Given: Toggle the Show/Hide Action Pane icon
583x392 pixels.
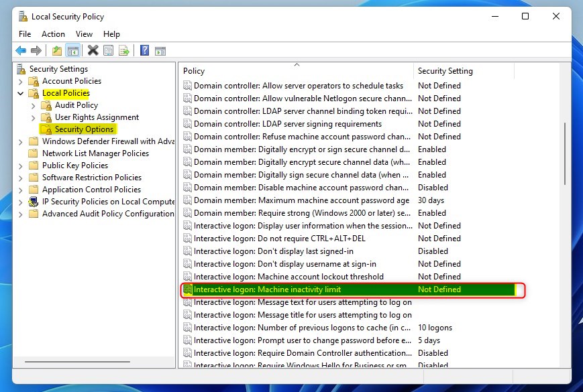Looking at the screenshot, I should coord(160,50).
